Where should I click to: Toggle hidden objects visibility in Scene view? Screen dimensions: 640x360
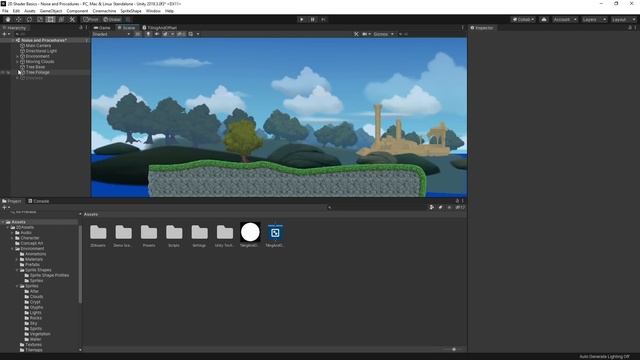point(181,34)
